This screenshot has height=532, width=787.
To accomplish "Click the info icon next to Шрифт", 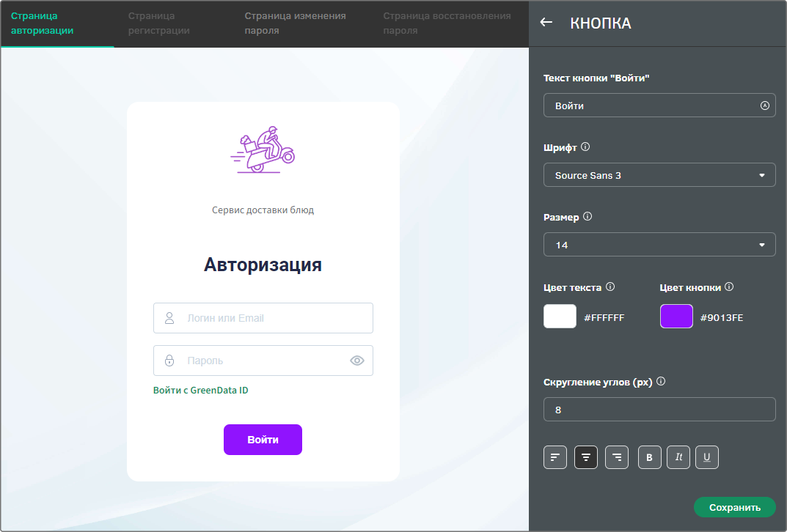I will 585,147.
